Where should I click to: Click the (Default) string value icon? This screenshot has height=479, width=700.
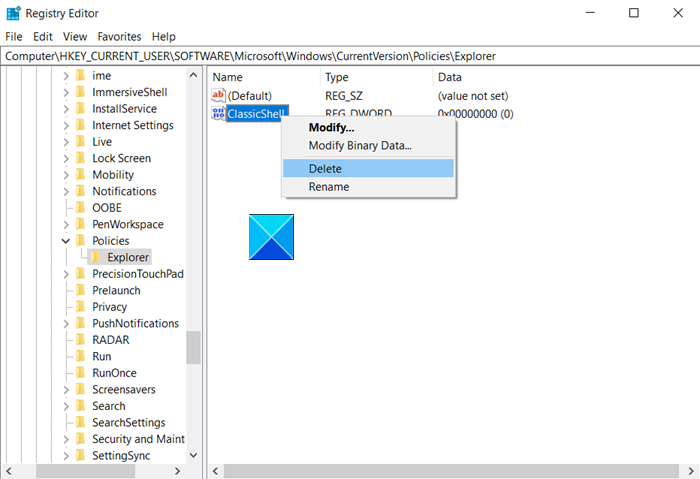point(218,96)
